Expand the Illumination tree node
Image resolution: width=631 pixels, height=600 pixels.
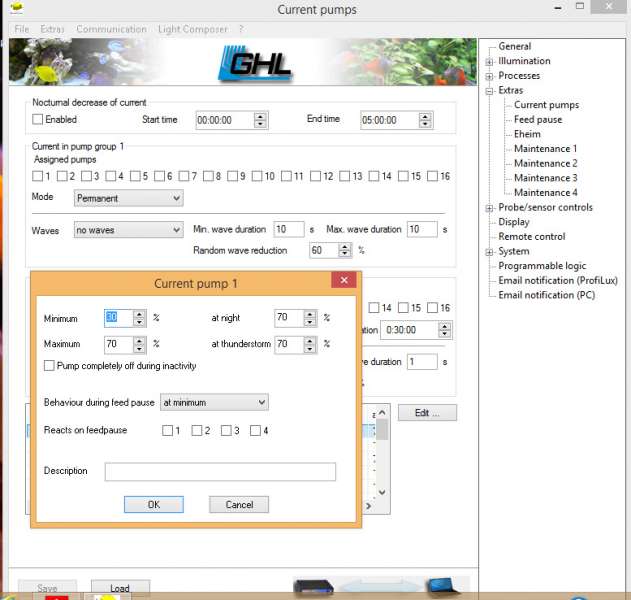(489, 61)
